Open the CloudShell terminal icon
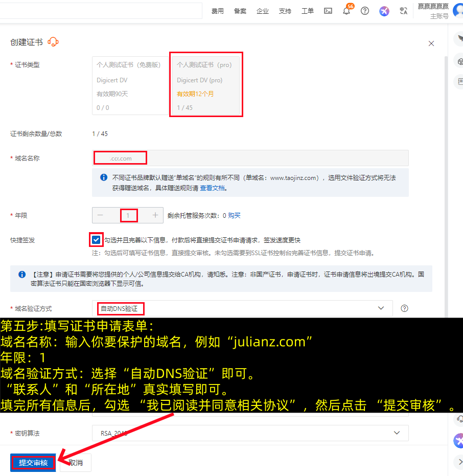The width and height of the screenshot is (463, 476). point(328,11)
